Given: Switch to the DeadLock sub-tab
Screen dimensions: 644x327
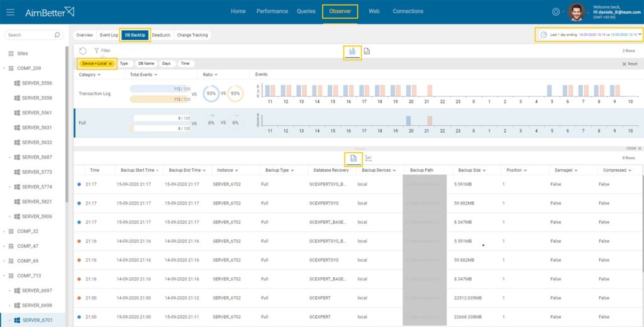Looking at the screenshot, I should pos(161,35).
